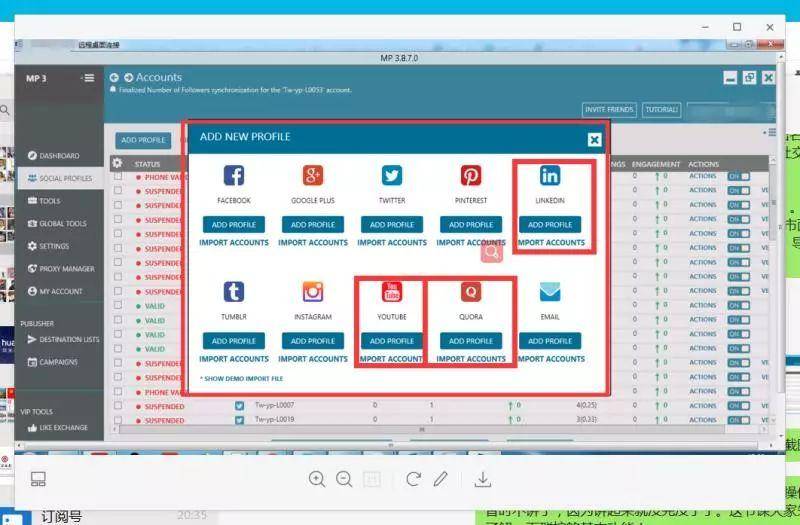Open Actions menu in Tw-yp-L0007 row
This screenshot has height=525, width=800.
703,406
